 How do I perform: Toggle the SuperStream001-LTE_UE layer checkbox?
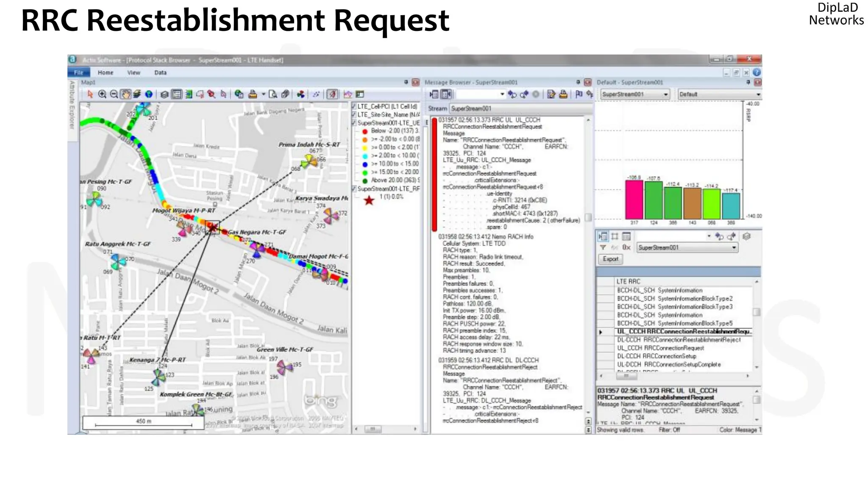point(354,123)
